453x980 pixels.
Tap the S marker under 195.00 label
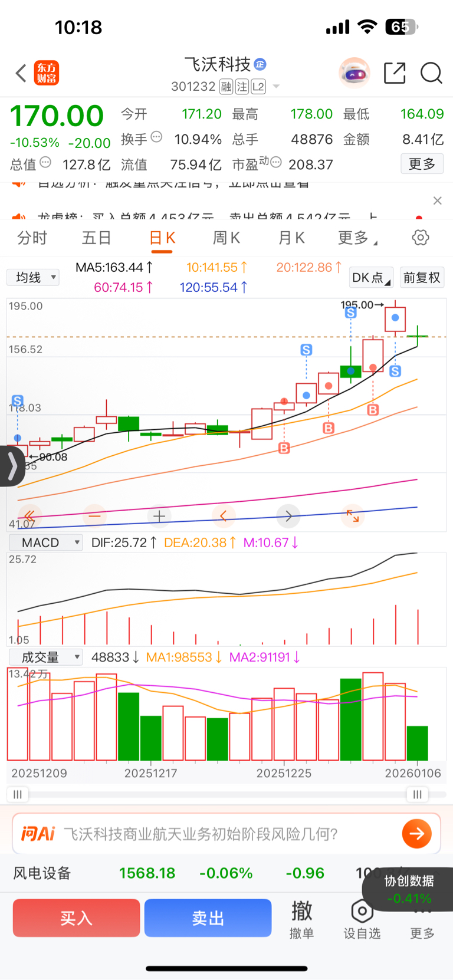click(x=351, y=313)
